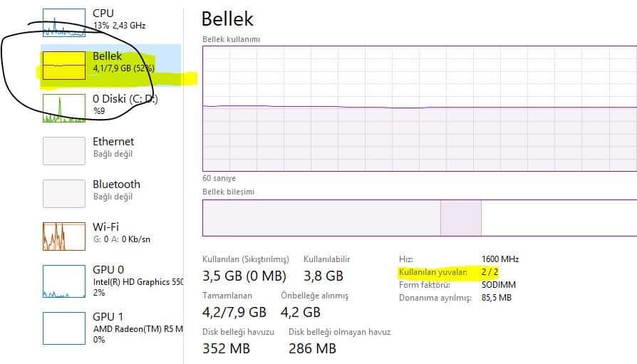Click the Bellek kullanımı usage graph

(x=420, y=108)
